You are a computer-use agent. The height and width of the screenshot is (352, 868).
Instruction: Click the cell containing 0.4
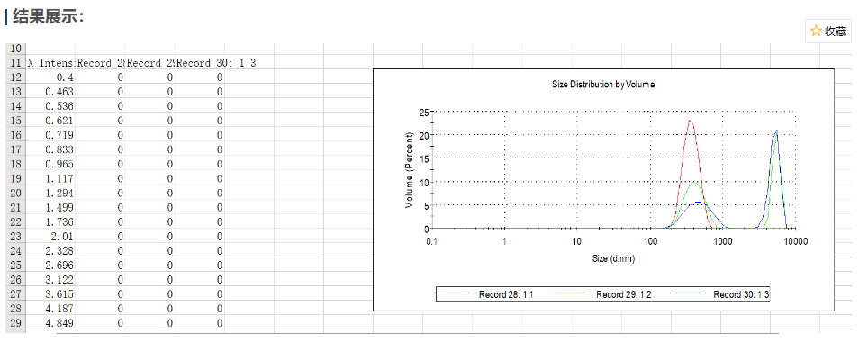pyautogui.click(x=50, y=77)
